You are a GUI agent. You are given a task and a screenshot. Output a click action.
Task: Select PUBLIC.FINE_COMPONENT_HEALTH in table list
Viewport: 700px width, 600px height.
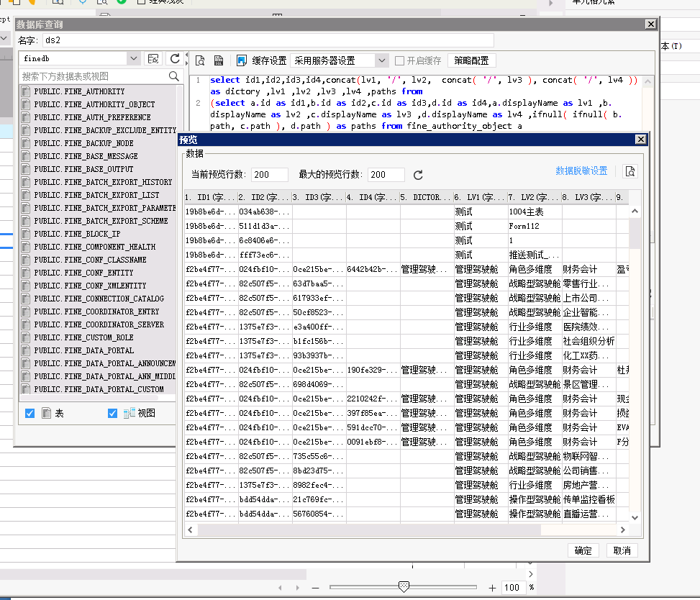(x=95, y=247)
